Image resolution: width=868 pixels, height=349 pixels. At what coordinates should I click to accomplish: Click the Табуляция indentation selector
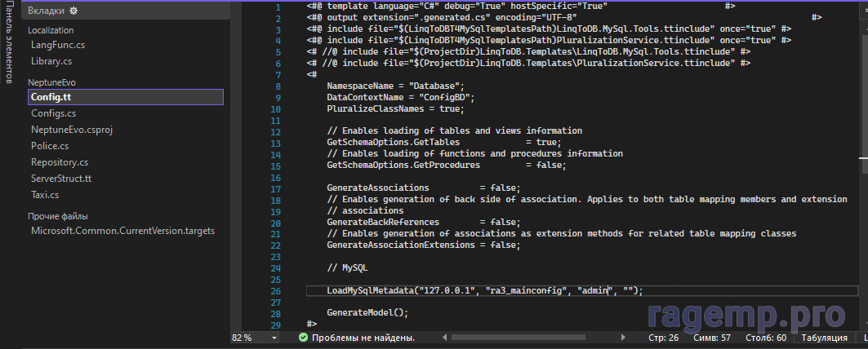824,337
